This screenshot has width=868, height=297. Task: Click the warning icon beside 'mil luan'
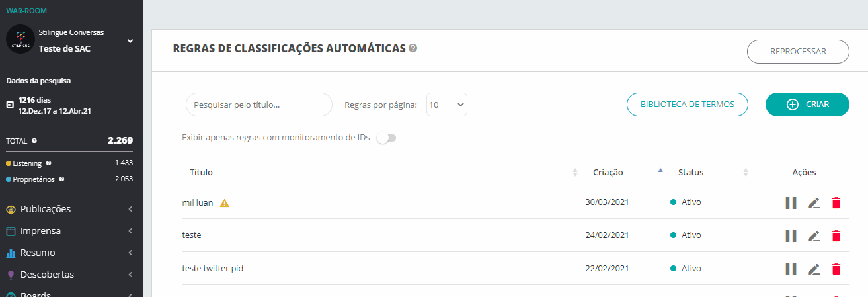point(225,203)
